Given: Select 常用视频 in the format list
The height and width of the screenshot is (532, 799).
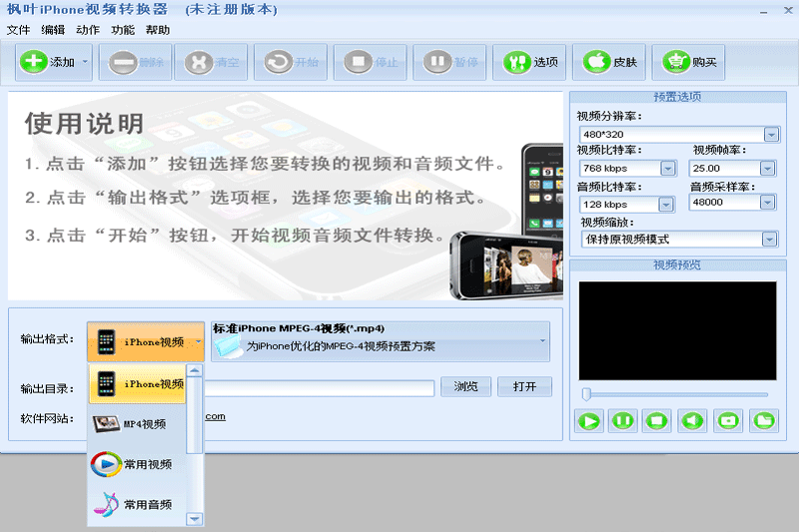Looking at the screenshot, I should (137, 464).
